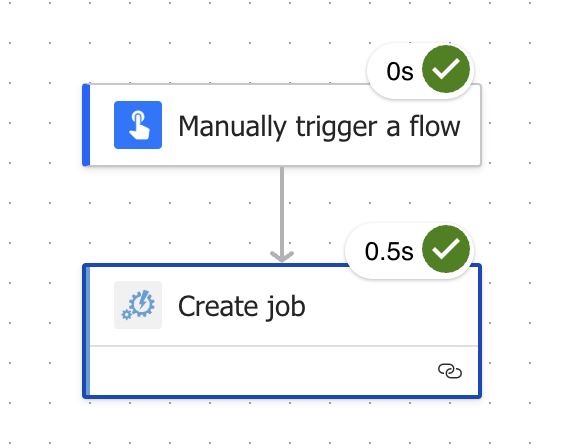
Task: Click the Create job title text
Action: (x=242, y=306)
